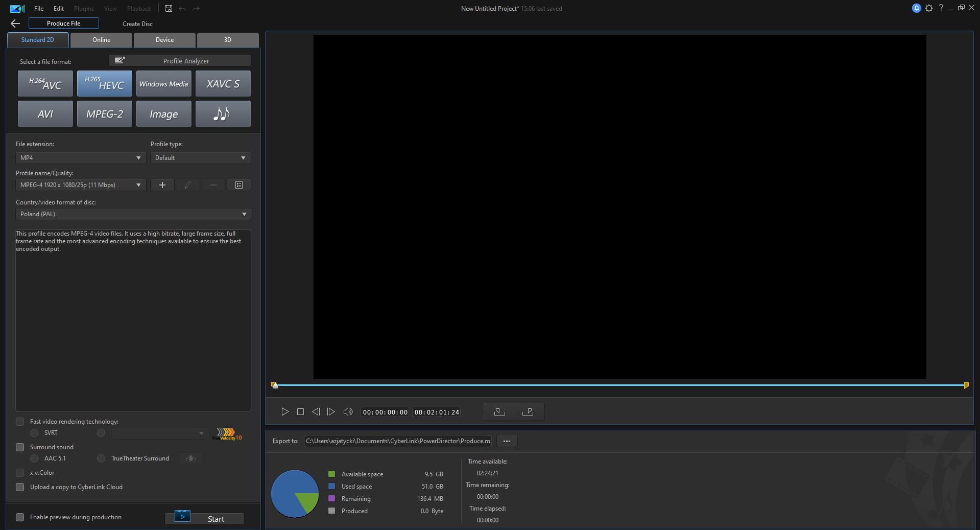Switch to the 3D tab
The height and width of the screenshot is (530, 980).
228,40
